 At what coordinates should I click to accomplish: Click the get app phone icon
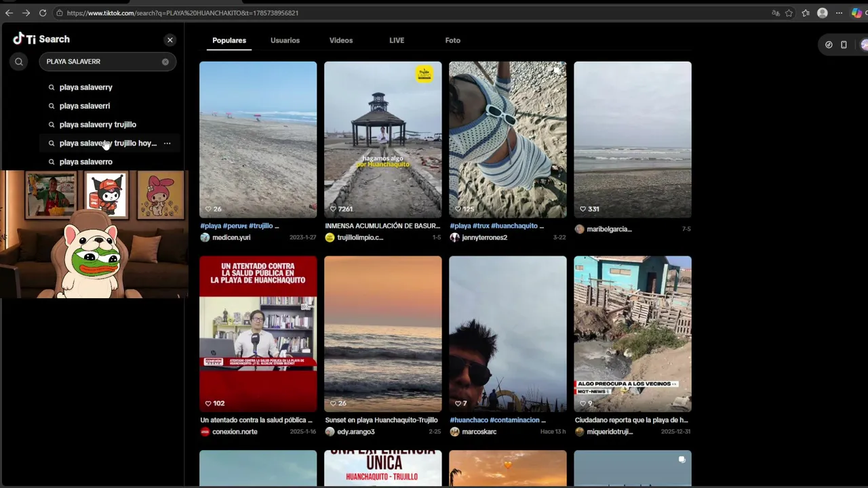(x=844, y=45)
